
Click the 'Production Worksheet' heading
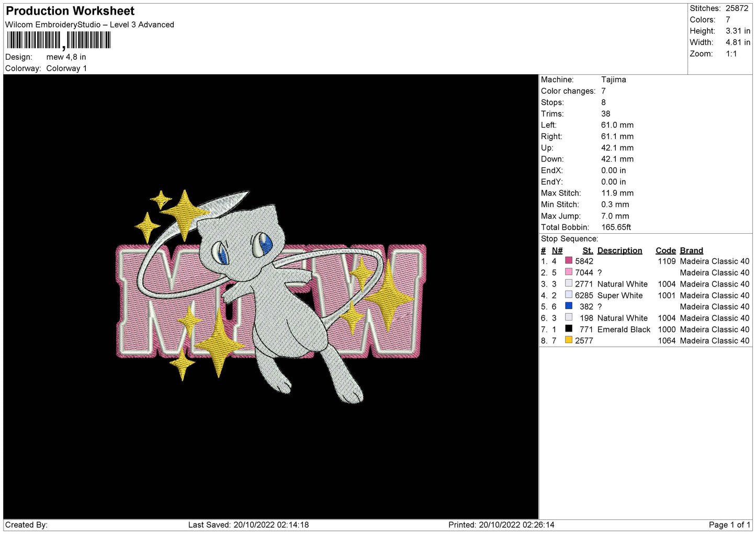click(x=70, y=11)
